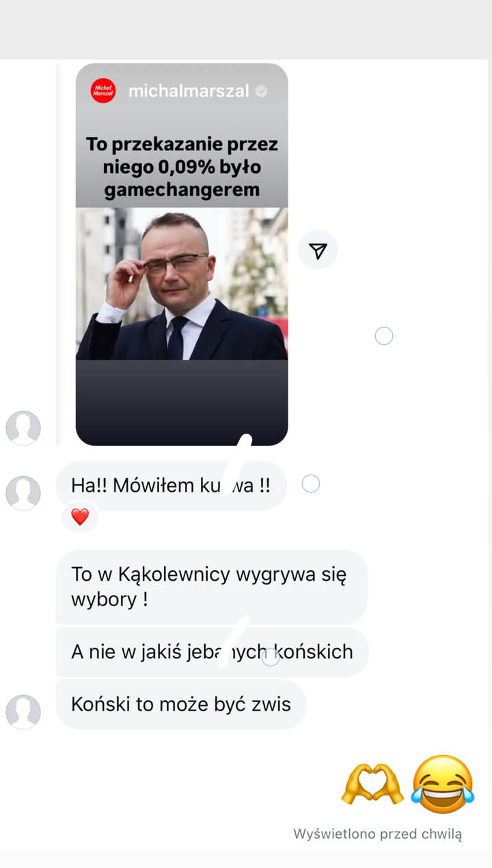The height and width of the screenshot is (868, 492).
Task: Select the 'Ha!! Mówiłem' message bubble
Action: click(171, 486)
